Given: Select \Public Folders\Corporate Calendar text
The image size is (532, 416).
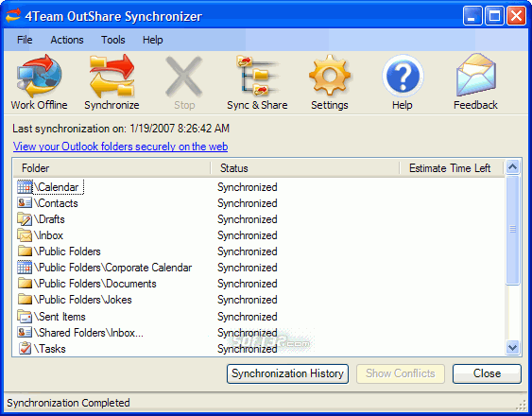Looking at the screenshot, I should pyautogui.click(x=113, y=268).
